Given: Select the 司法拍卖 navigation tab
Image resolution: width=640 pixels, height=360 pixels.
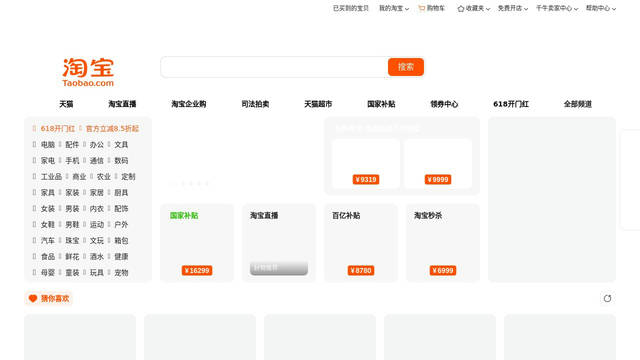Looking at the screenshot, I should coord(255,104).
